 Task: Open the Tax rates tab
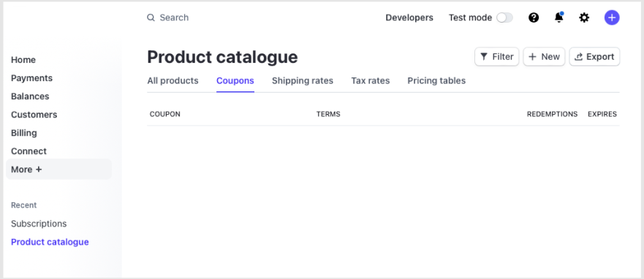click(371, 81)
